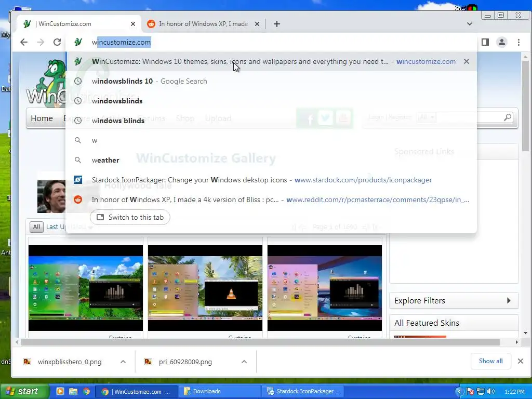Expand hidden tray icons arrow
This screenshot has height=399, width=532.
click(459, 392)
